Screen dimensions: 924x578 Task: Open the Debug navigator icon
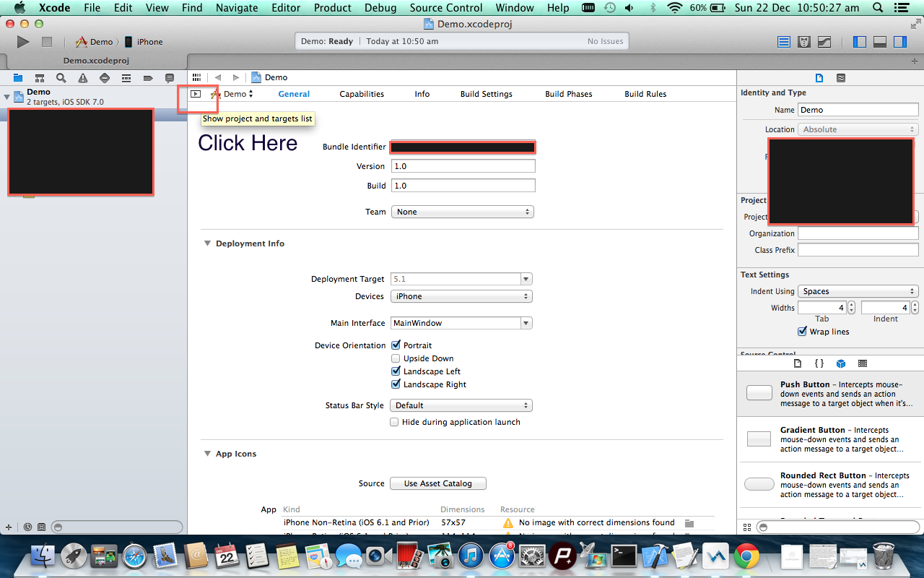tap(126, 78)
